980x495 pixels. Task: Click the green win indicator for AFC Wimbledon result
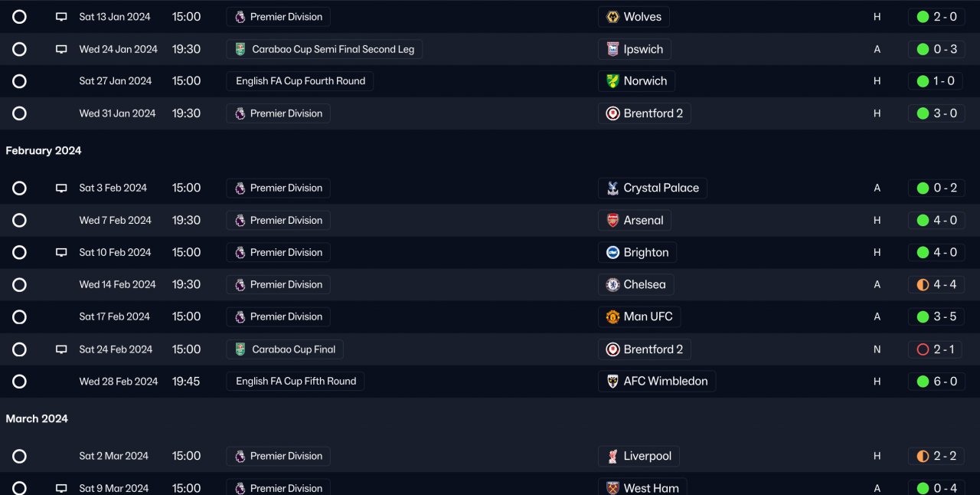click(923, 382)
